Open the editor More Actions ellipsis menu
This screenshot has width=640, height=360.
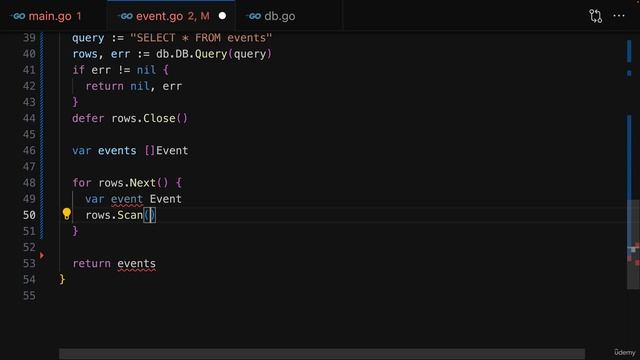coord(619,16)
